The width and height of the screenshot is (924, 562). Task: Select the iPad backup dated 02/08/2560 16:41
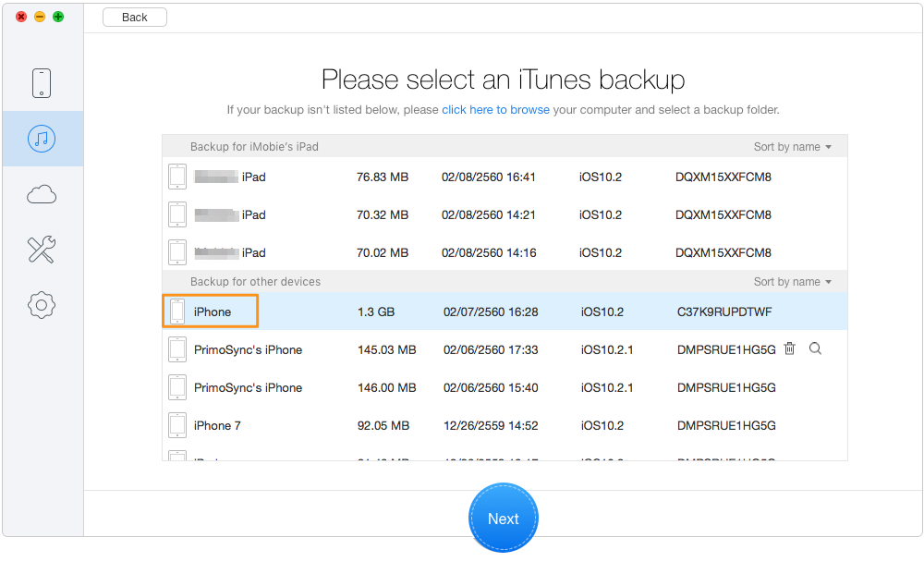(x=505, y=177)
